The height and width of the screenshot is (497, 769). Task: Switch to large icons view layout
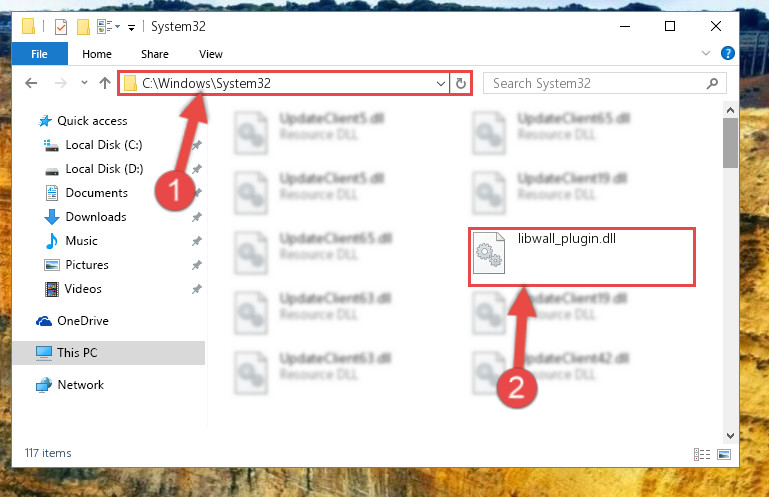tap(724, 454)
